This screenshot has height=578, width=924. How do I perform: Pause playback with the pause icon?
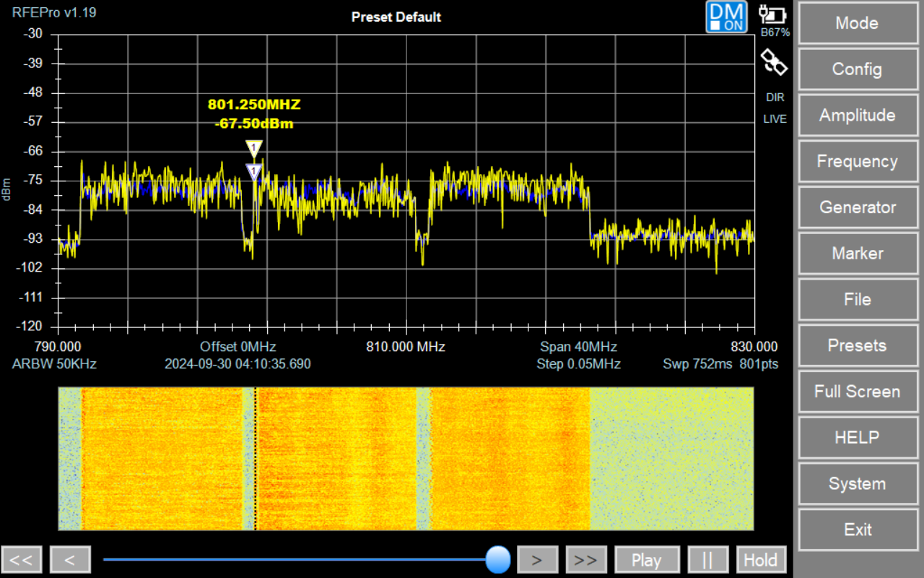(708, 558)
